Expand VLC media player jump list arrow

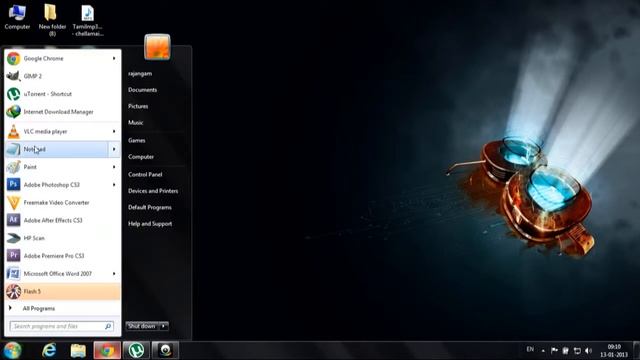(x=114, y=131)
